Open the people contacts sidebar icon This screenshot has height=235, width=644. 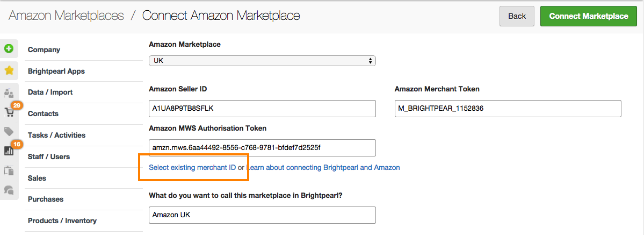[9, 92]
